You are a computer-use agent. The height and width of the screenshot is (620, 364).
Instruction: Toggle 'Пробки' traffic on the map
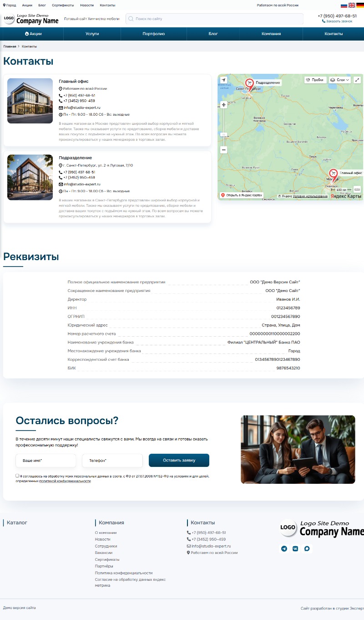click(x=315, y=80)
